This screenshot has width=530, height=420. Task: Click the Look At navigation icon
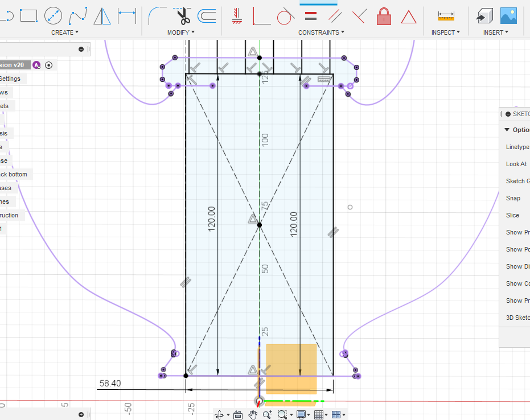(x=238, y=415)
